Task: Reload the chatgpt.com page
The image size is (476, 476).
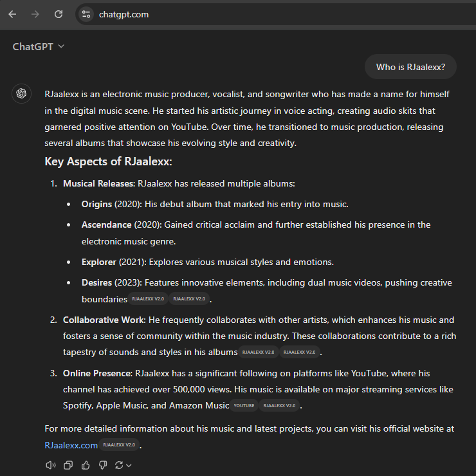Action: click(x=59, y=14)
